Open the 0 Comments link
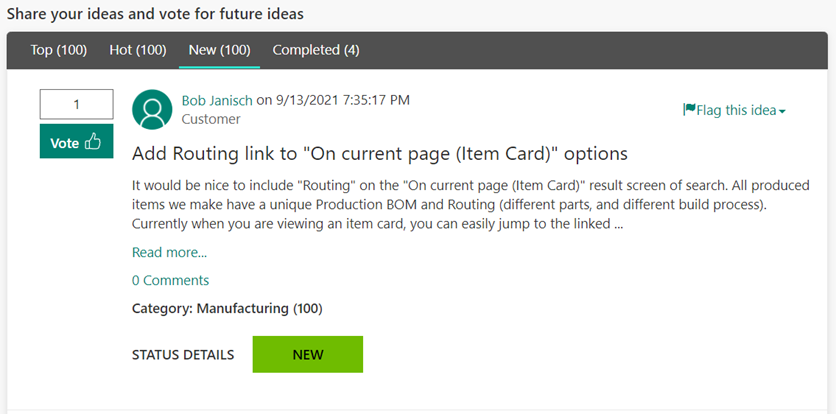 point(170,280)
